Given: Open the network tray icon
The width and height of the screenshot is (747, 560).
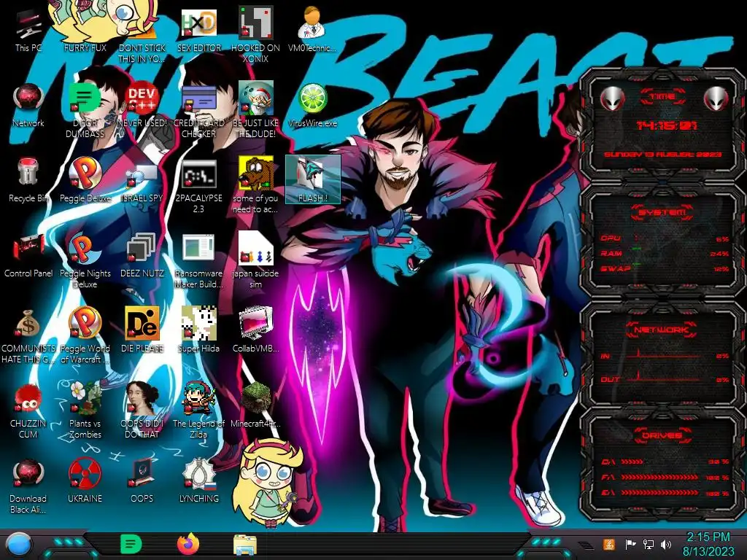Looking at the screenshot, I should point(649,544).
